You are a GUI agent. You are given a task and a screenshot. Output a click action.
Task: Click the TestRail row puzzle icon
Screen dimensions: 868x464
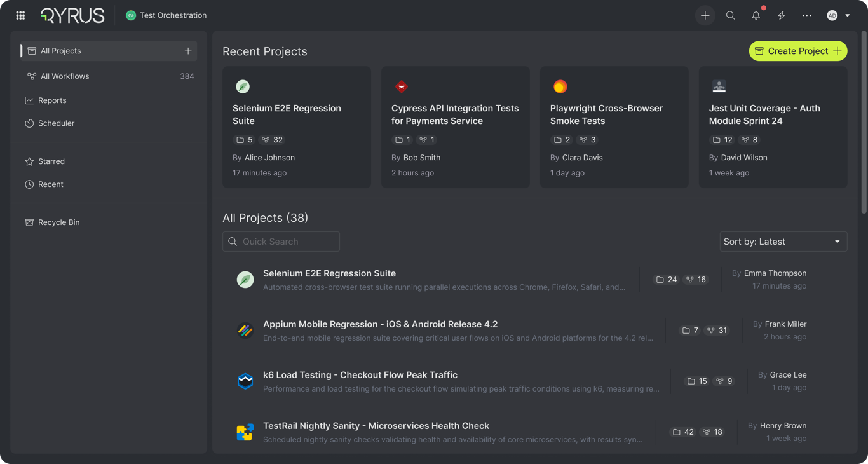point(245,432)
